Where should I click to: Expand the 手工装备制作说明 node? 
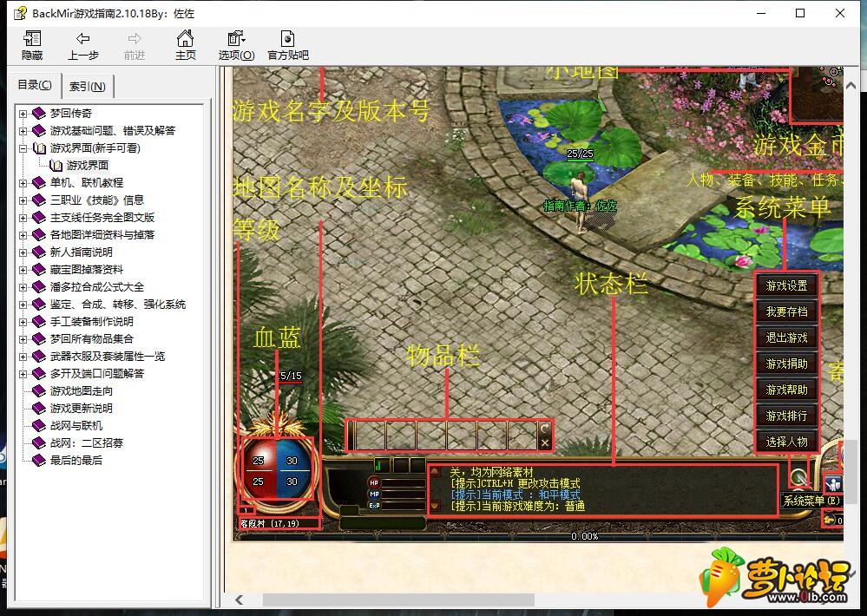pyautogui.click(x=23, y=322)
